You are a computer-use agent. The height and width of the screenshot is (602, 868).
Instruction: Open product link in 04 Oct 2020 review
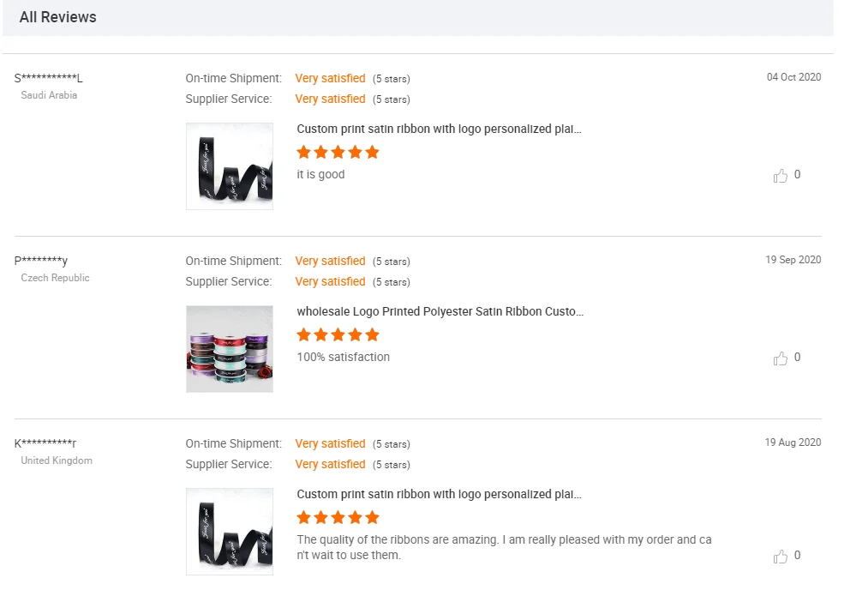pyautogui.click(x=439, y=129)
